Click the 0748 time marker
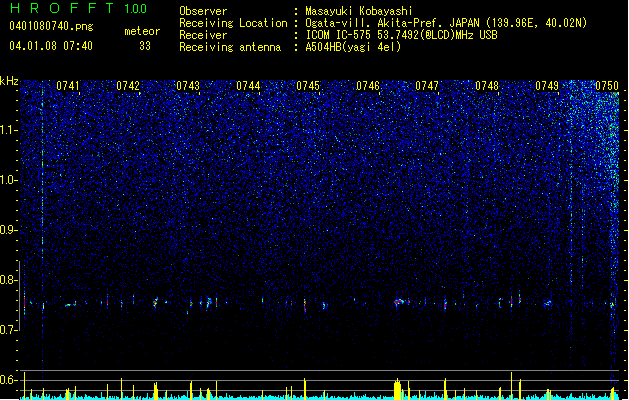This screenshot has width=629, height=400. tap(487, 86)
